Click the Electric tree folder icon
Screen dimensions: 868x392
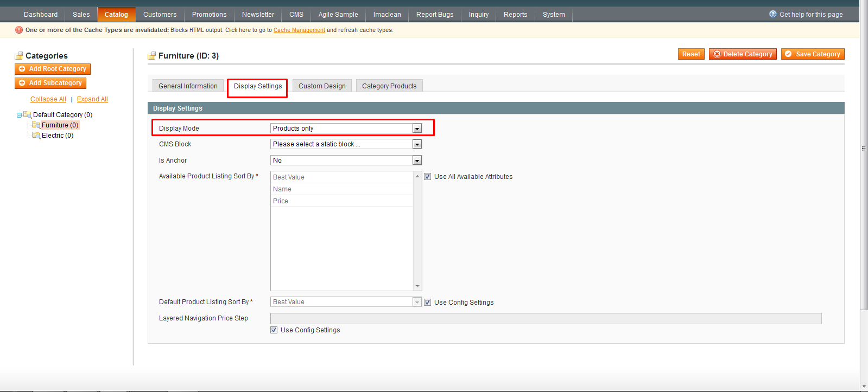(36, 135)
